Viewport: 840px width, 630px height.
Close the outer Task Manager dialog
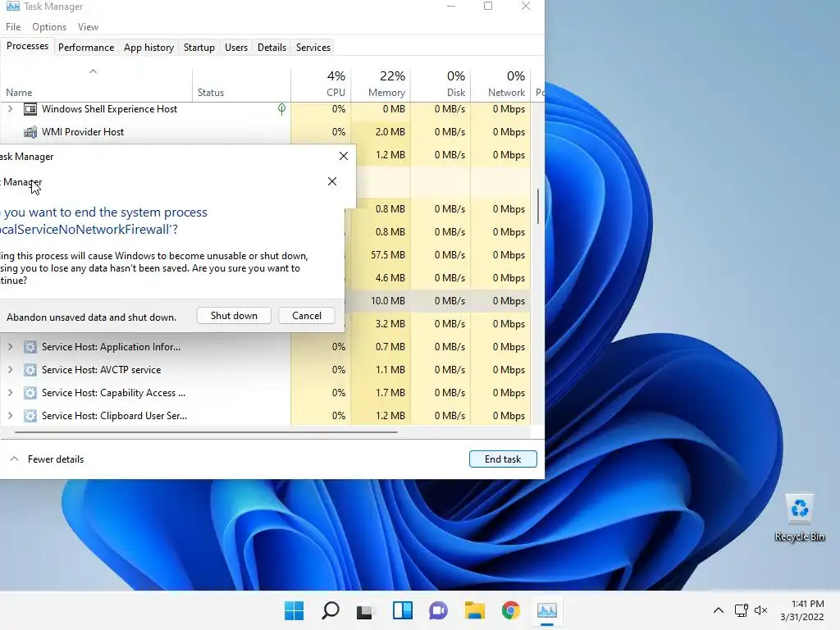pos(344,156)
